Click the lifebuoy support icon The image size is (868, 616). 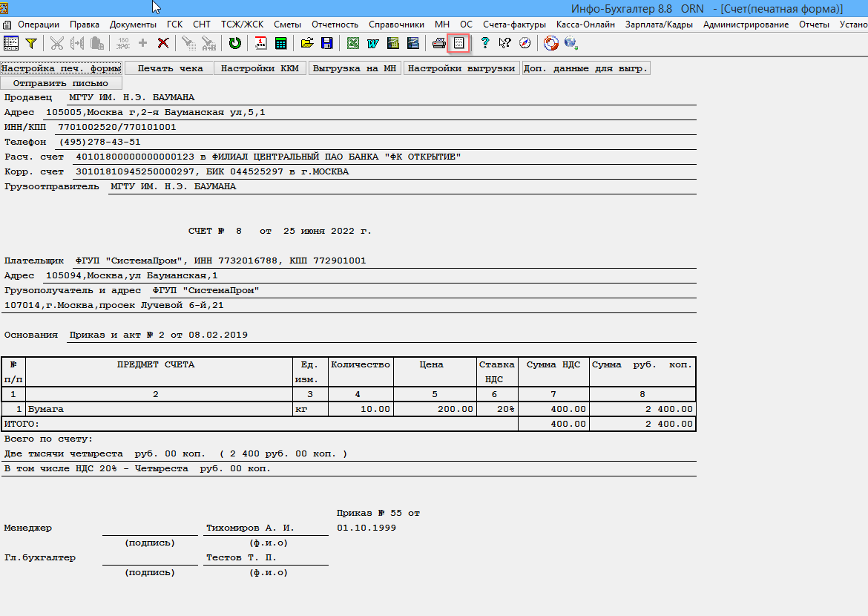[550, 43]
